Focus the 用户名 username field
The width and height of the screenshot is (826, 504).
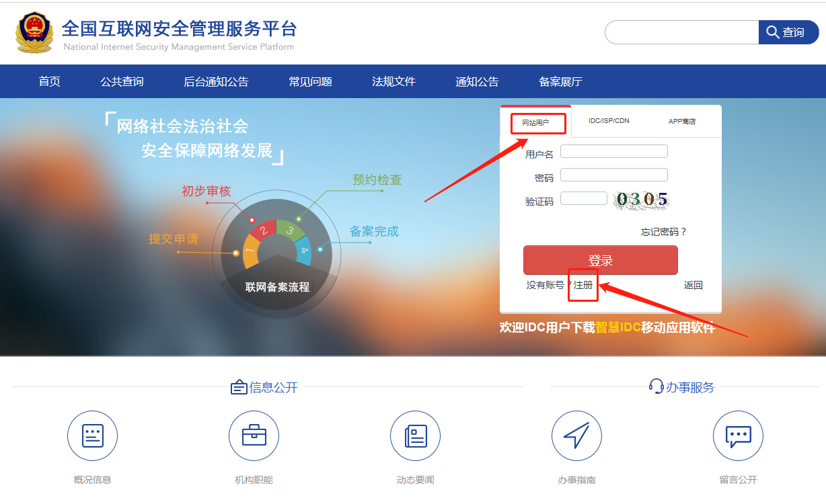click(613, 152)
